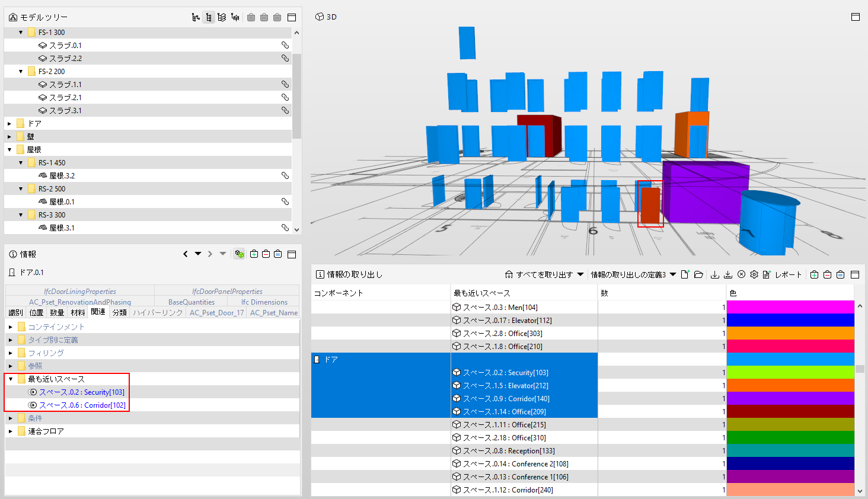
Task: Toggle the active tree structure view button
Action: [209, 17]
